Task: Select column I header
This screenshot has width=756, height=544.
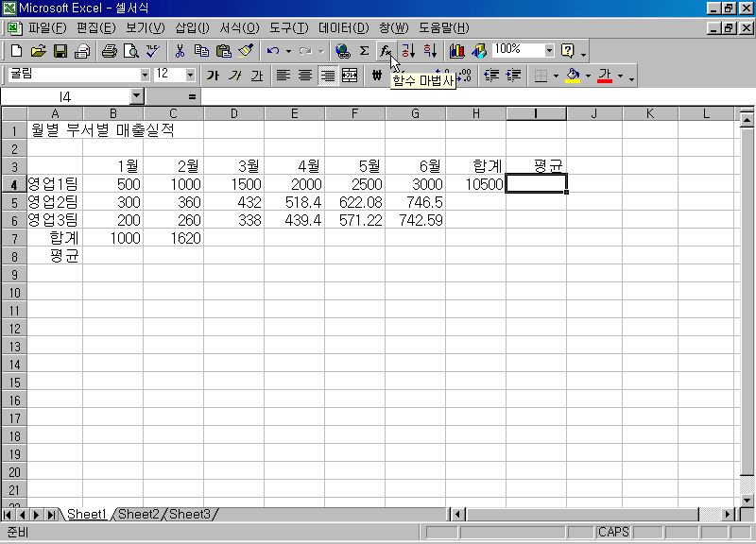Action: pos(536,113)
